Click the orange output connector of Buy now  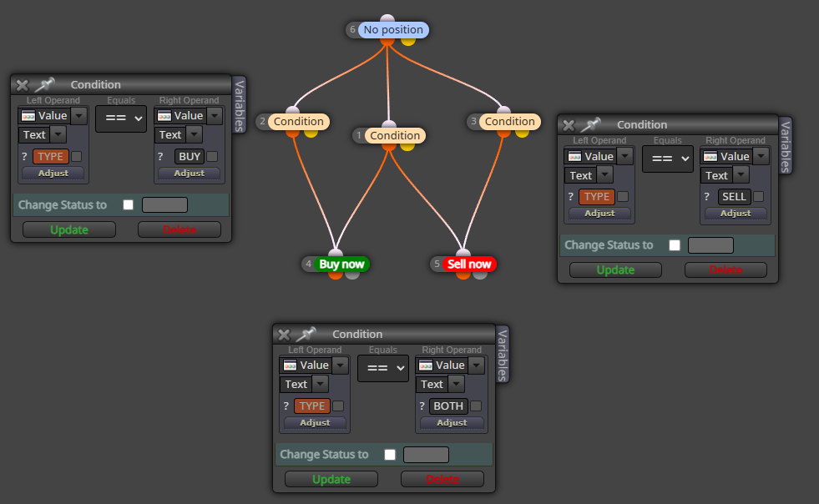(336, 275)
